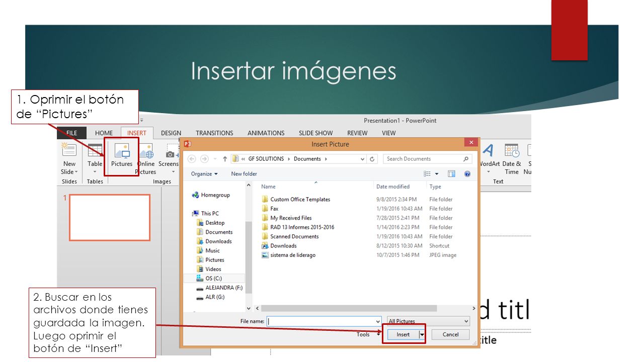Select the OS (C:) drive
The image size is (644, 362).
[x=214, y=279]
